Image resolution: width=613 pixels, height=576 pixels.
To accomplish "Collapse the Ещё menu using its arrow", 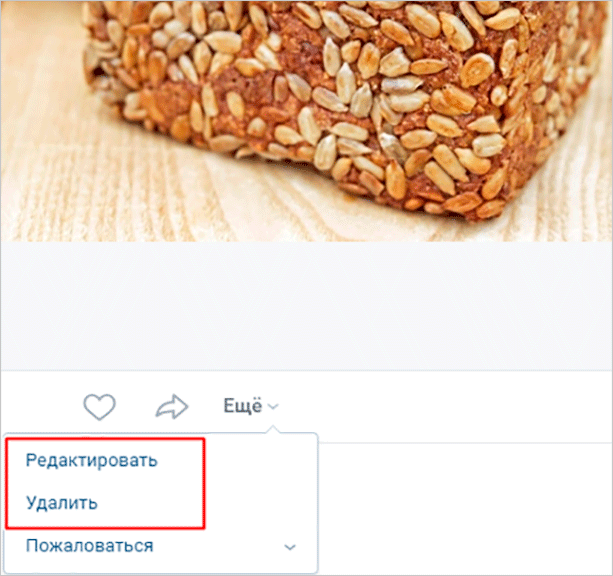I will click(x=273, y=407).
